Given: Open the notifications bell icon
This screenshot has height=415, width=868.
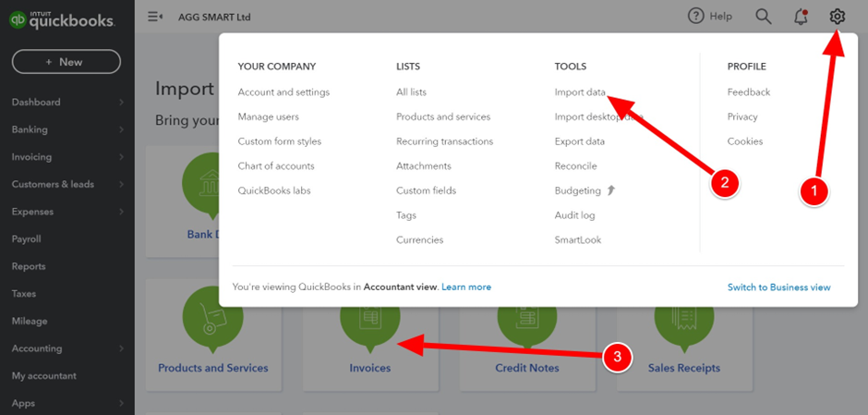Looking at the screenshot, I should pos(801,18).
